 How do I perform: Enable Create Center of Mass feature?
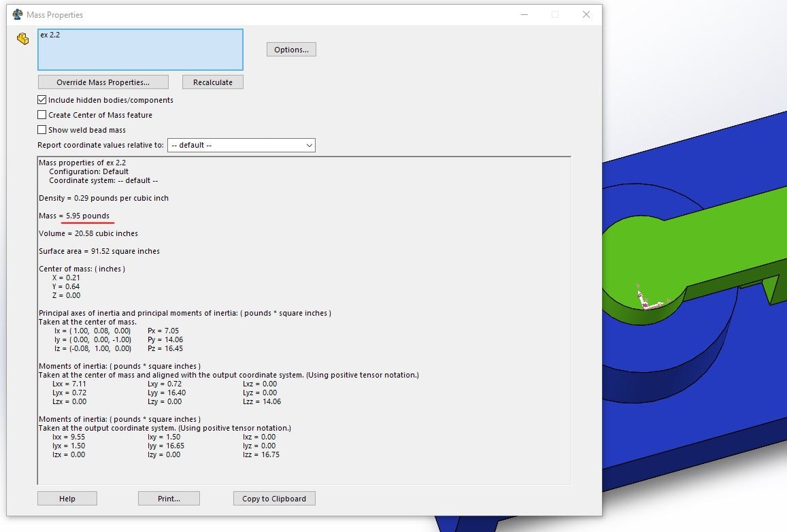click(42, 115)
